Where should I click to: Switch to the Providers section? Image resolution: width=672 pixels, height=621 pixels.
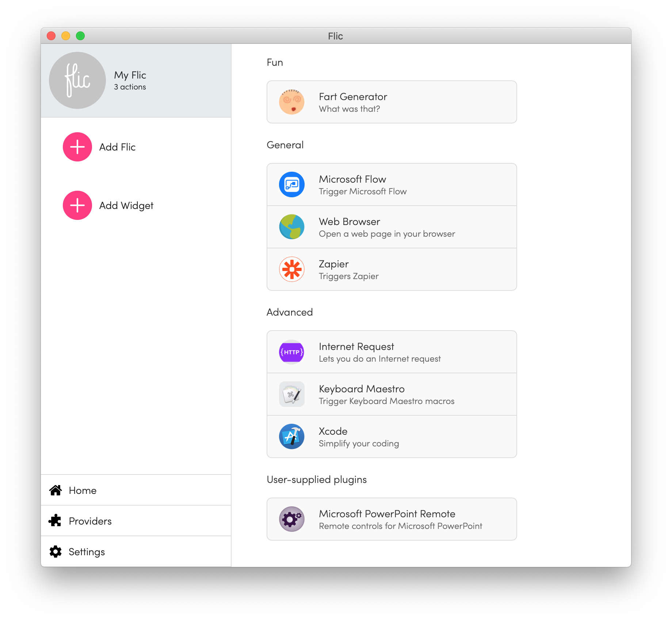click(x=90, y=521)
